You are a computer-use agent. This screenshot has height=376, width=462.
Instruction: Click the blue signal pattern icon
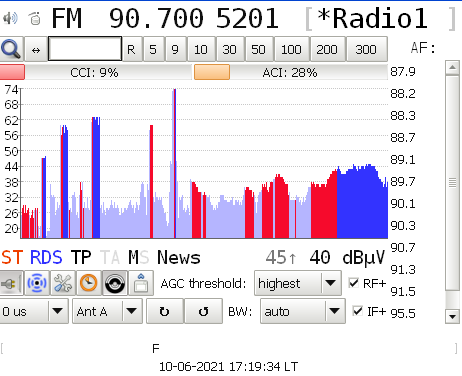coord(37,283)
